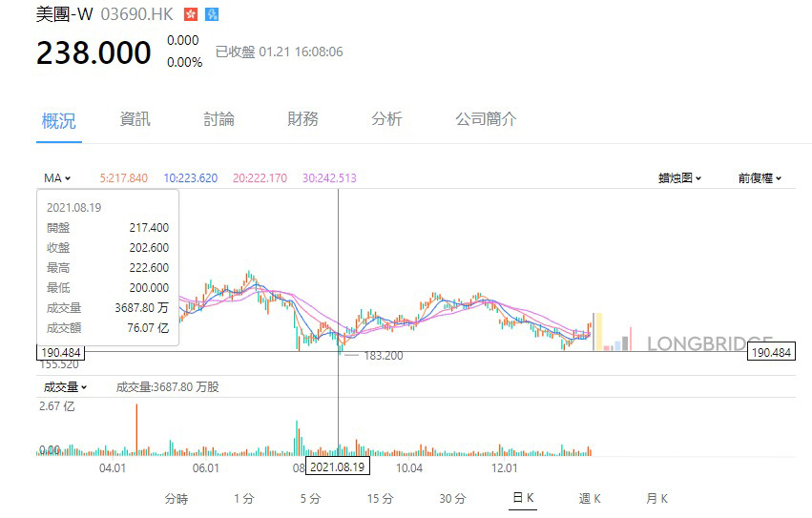
Task: Click the Longbridge logo watermark
Action: 709,343
